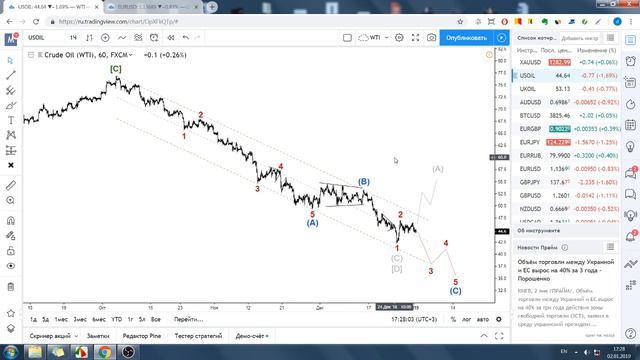640x360 pixels.
Task: Open the prediction and measurement tools
Action: coord(11,150)
